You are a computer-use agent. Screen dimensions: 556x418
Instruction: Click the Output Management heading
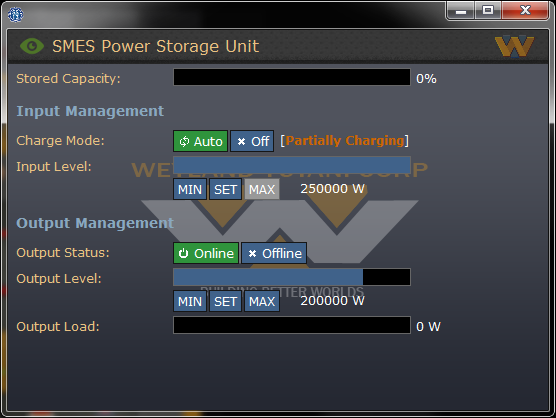point(95,223)
